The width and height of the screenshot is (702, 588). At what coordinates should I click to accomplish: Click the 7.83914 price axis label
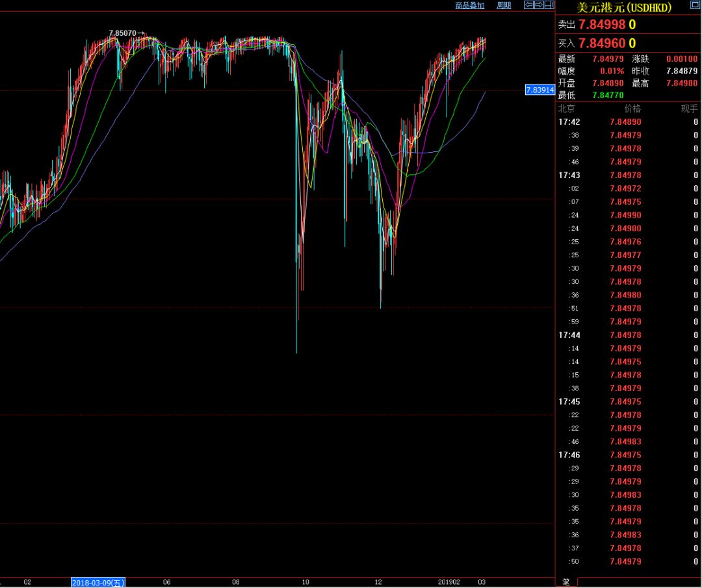[x=540, y=90]
